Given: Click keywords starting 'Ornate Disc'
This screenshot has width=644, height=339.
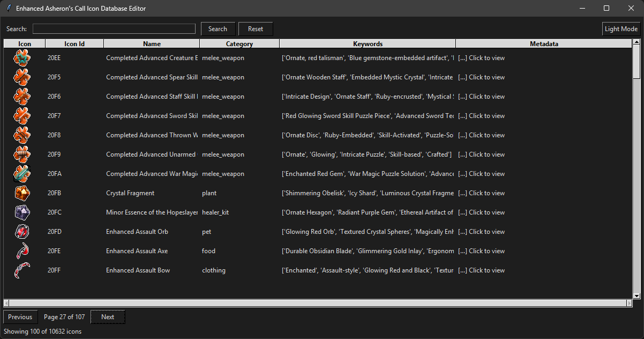Looking at the screenshot, I should coord(368,135).
